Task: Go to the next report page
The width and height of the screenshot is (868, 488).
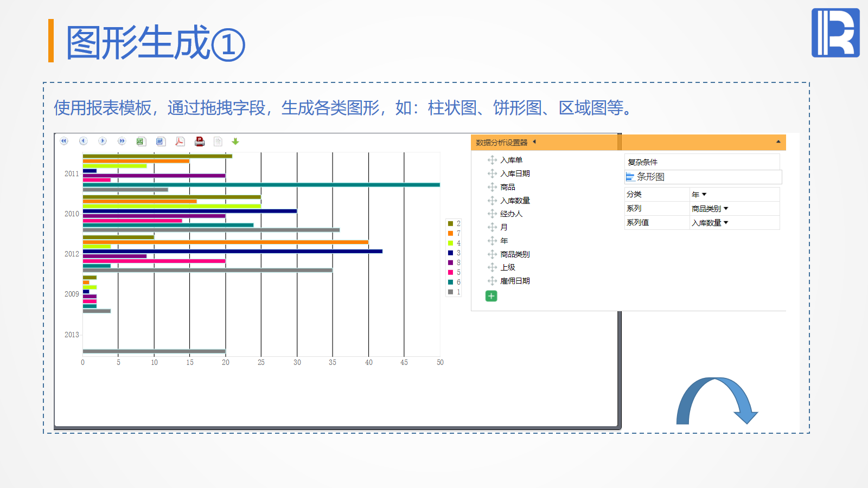Action: (103, 141)
